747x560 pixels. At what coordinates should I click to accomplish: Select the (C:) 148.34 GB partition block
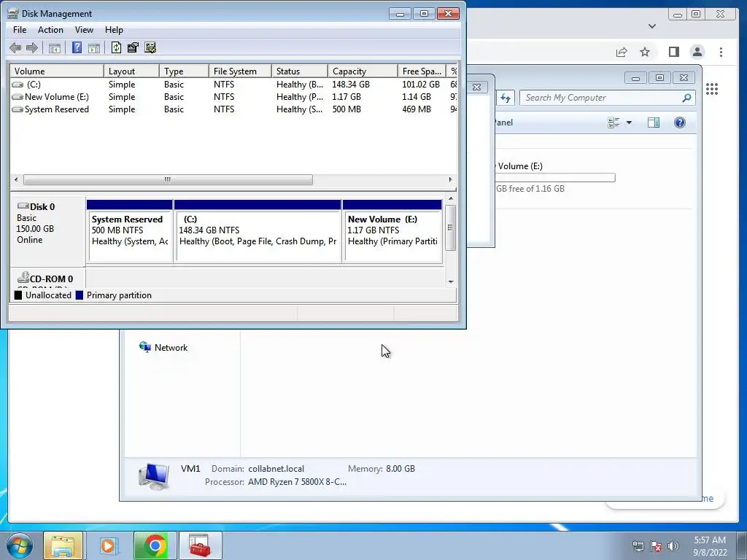pyautogui.click(x=258, y=231)
